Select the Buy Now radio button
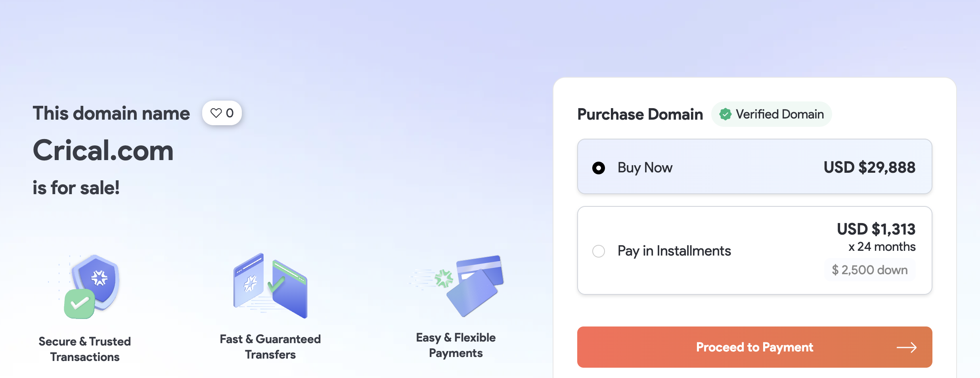 (x=599, y=168)
